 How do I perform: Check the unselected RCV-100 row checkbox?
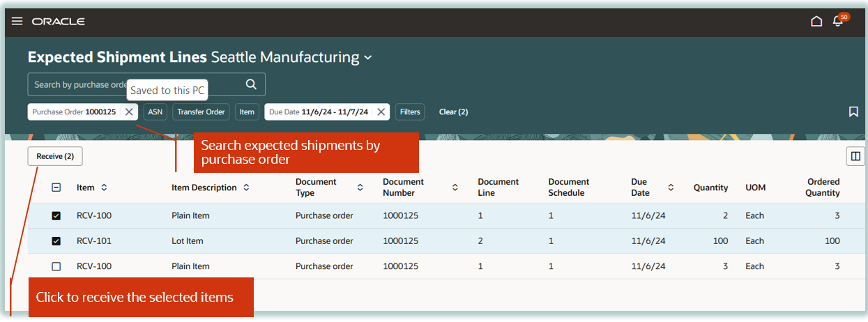click(56, 266)
